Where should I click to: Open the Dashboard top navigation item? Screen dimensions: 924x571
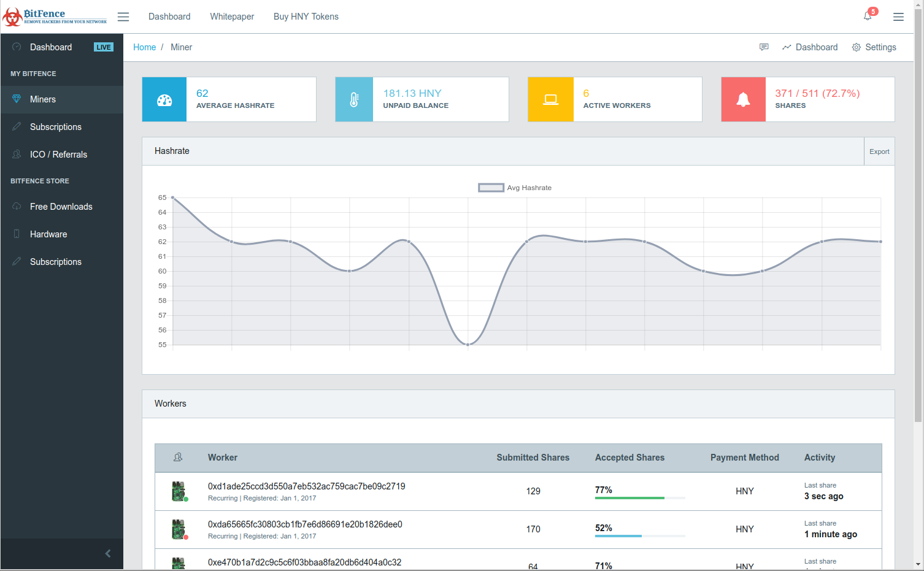(x=169, y=17)
